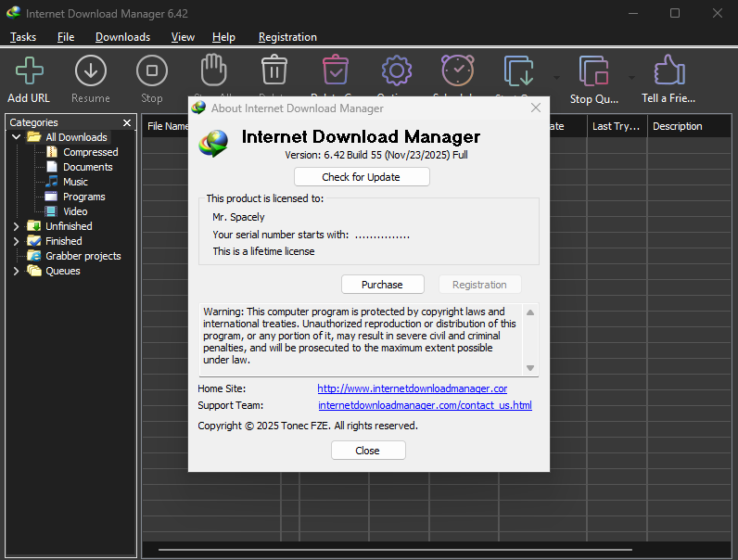The image size is (738, 560).
Task: Click the Stop Queue toolbar icon
Action: pos(593,72)
